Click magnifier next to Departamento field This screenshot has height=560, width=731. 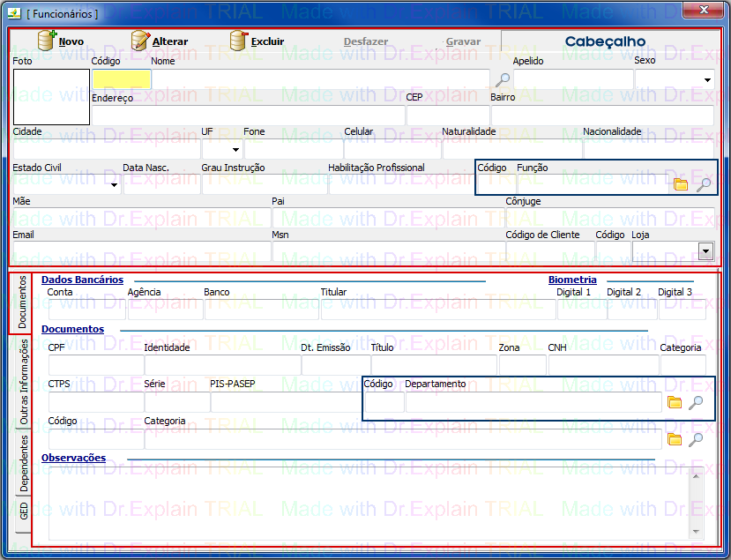(x=696, y=403)
